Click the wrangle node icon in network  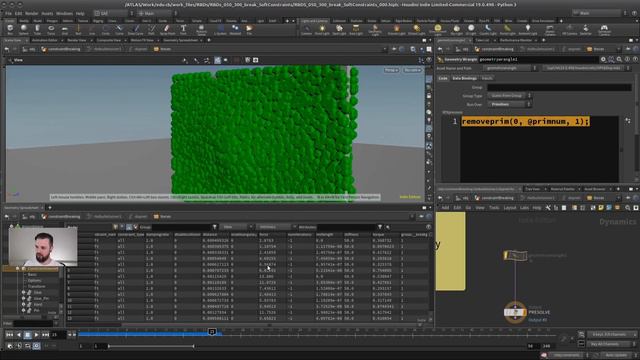(x=515, y=256)
